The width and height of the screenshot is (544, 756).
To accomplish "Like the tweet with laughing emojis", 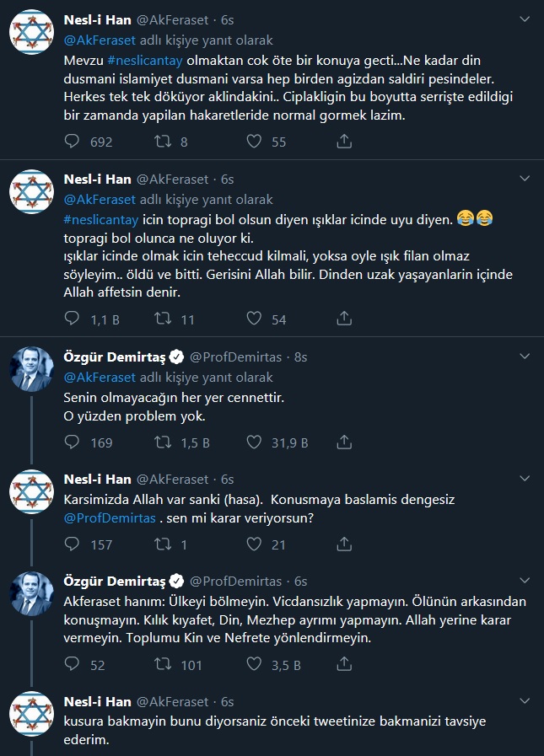I will (x=253, y=319).
